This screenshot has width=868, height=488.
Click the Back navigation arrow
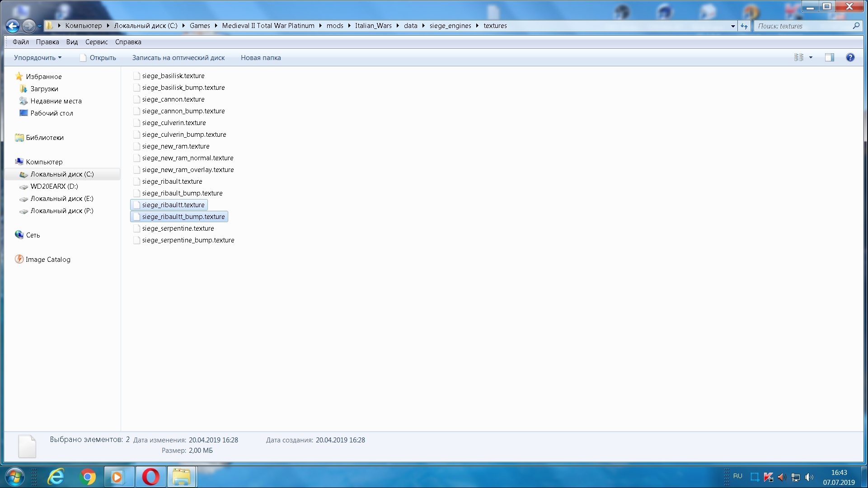click(x=13, y=26)
